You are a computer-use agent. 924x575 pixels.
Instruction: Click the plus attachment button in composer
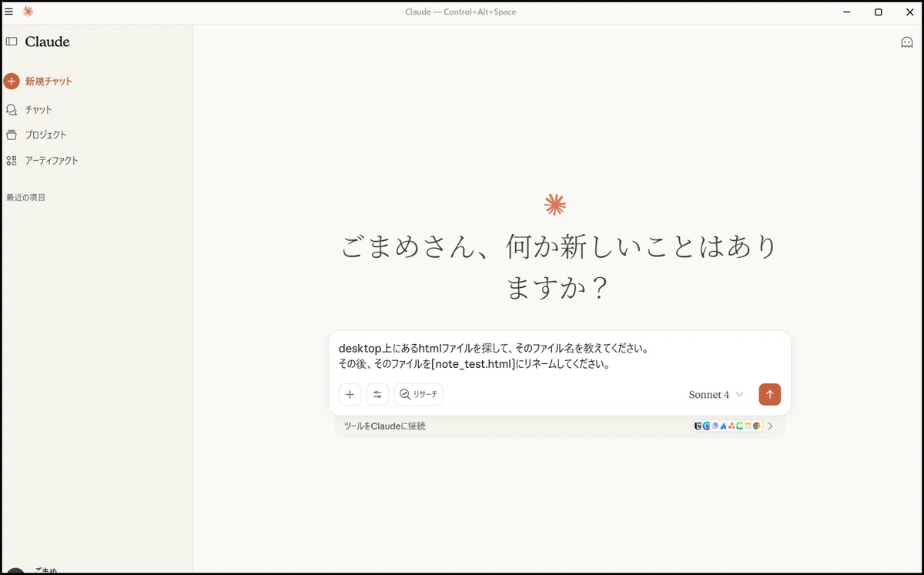[x=350, y=394]
